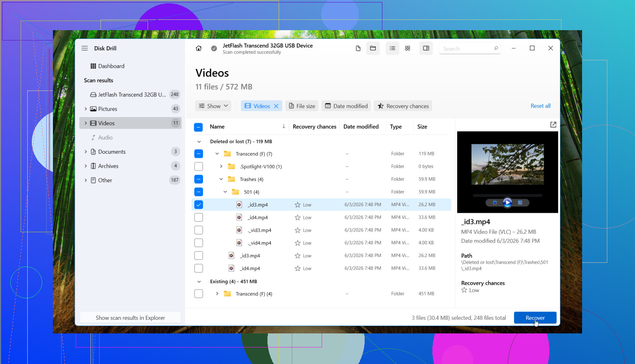The image size is (635, 364).
Task: Select grid thumbnails view icon
Action: [408, 48]
